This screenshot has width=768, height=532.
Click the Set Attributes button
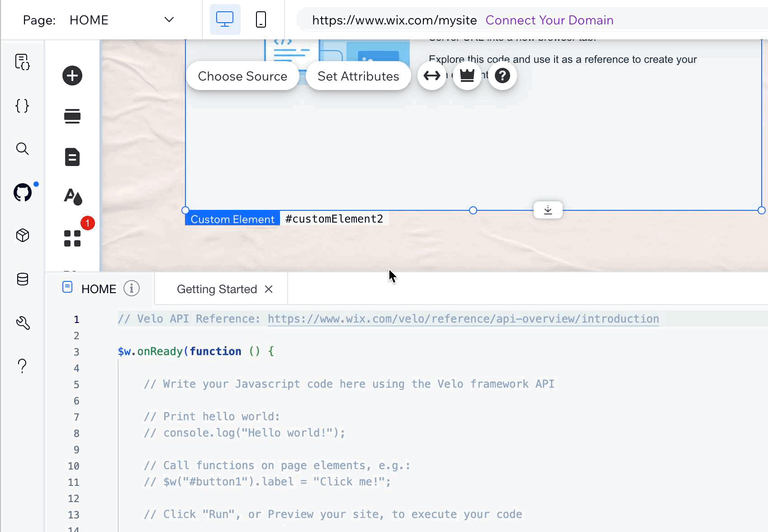(358, 76)
